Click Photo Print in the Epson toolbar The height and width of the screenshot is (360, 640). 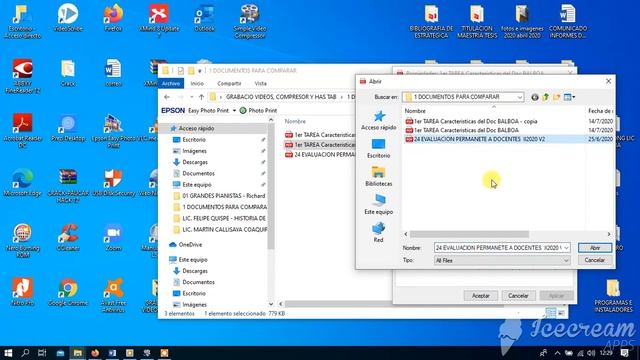tap(258, 111)
